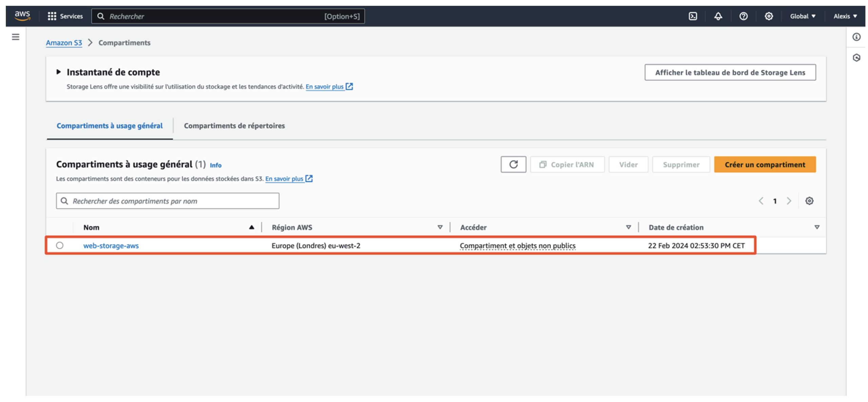Image resolution: width=868 pixels, height=402 pixels.
Task: Select the web-storage-aws radio button
Action: click(60, 246)
